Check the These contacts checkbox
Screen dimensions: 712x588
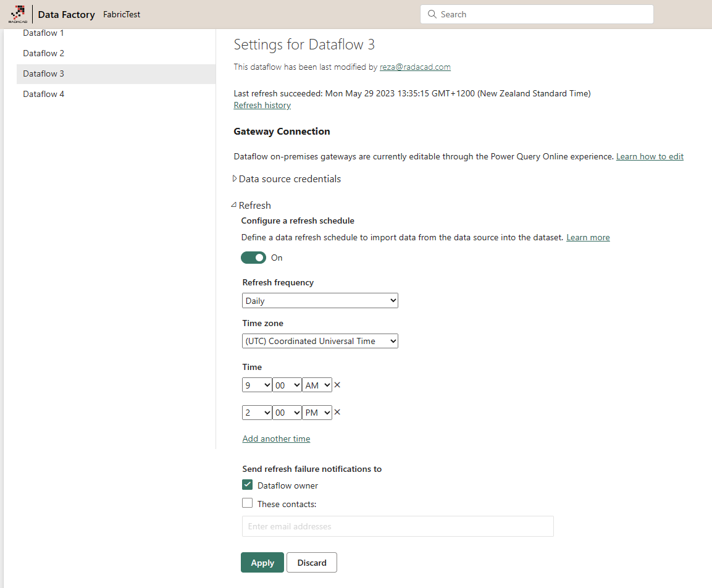tap(248, 503)
